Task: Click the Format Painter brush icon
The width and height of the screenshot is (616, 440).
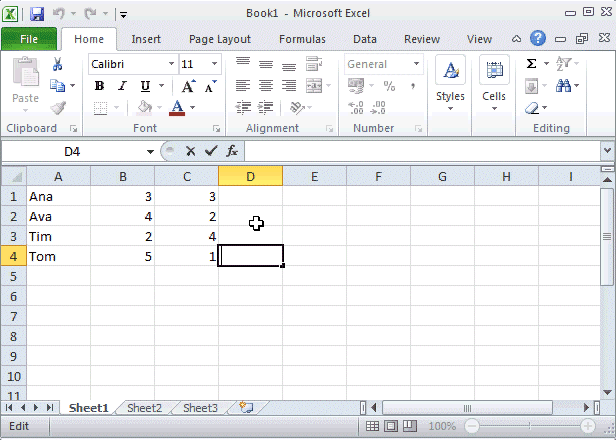Action: pyautogui.click(x=58, y=108)
